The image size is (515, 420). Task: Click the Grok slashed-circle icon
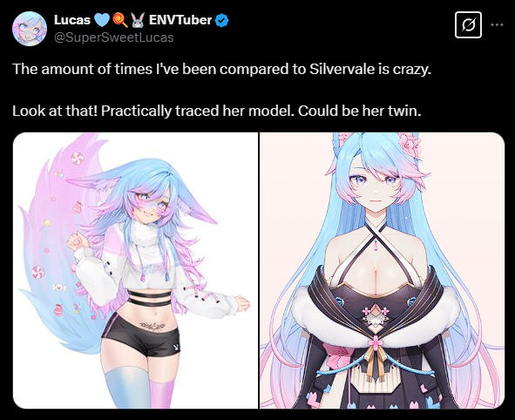(468, 25)
